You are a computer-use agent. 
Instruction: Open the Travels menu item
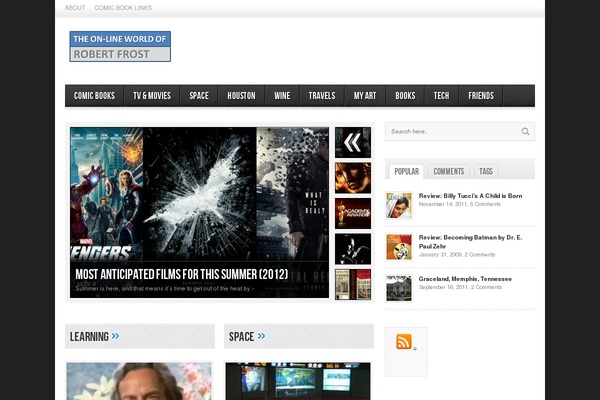click(322, 96)
